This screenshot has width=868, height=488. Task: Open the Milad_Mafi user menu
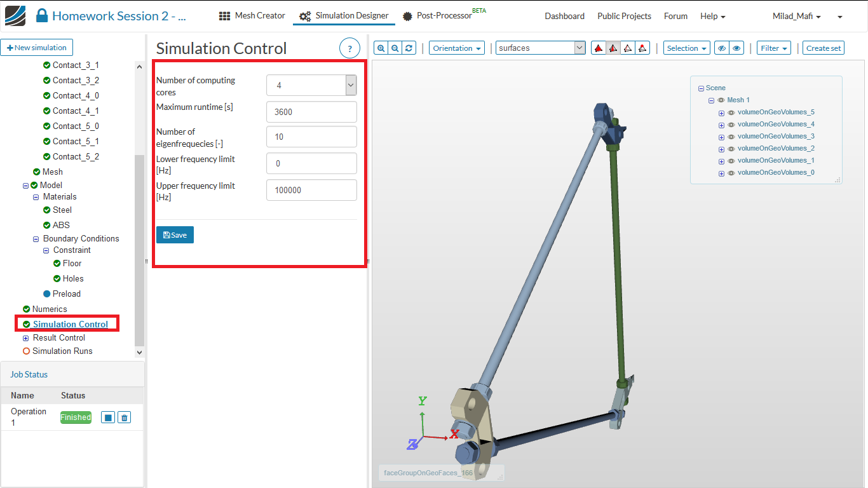click(796, 16)
